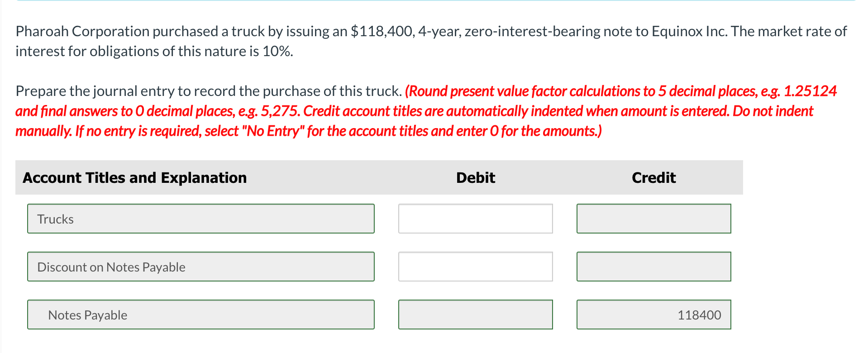Click the Discount on Notes Payable debit field
The width and height of the screenshot is (868, 353).
click(475, 267)
